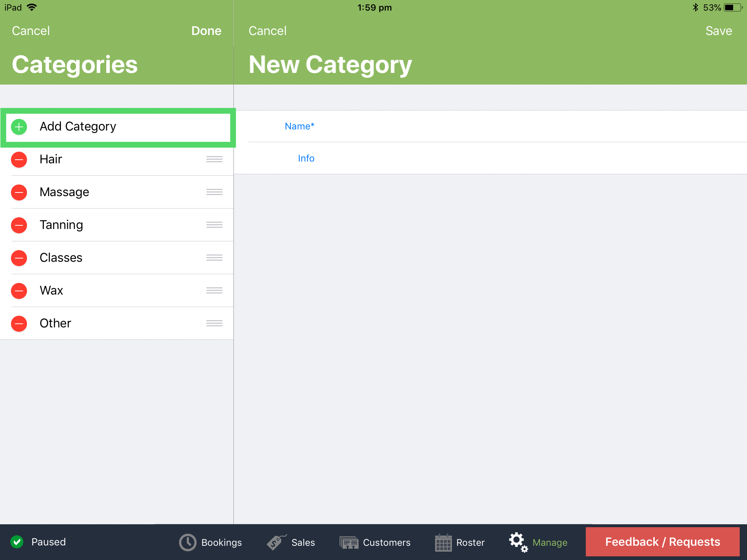Open the Roster tab

pyautogui.click(x=460, y=542)
